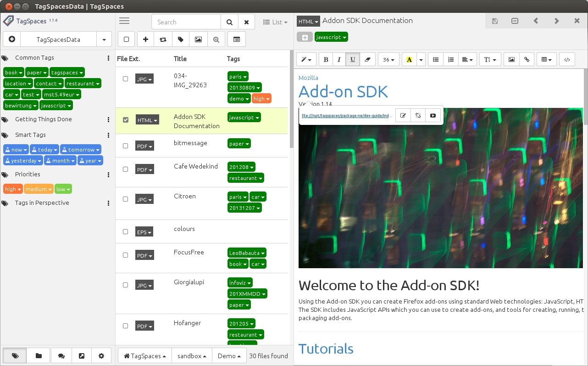Insert a picture using the editor image icon
Image resolution: width=588 pixels, height=366 pixels.
point(511,60)
